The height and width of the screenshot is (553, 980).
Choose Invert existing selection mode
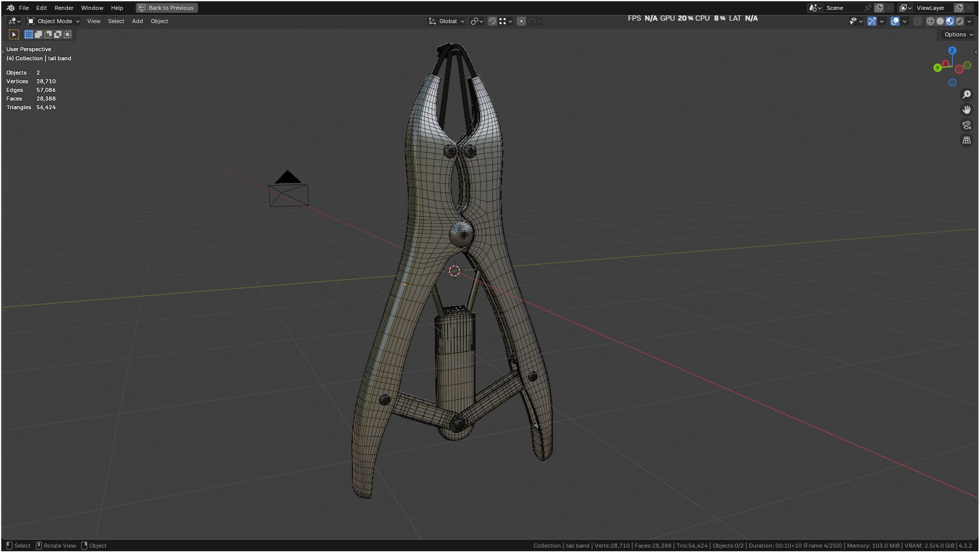coord(58,34)
